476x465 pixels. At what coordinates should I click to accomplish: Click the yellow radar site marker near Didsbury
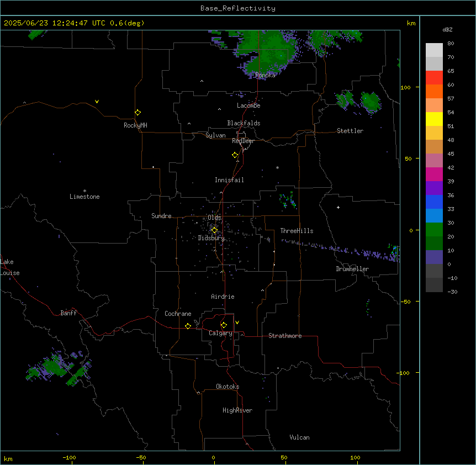(214, 230)
